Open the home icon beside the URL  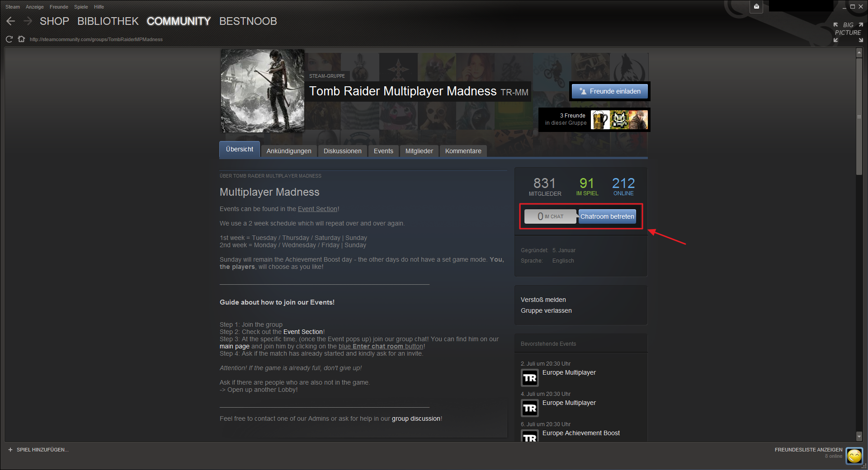coord(21,39)
